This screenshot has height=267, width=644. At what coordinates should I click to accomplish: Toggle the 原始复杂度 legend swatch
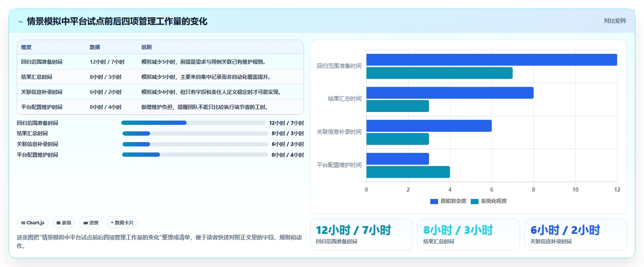pos(434,202)
